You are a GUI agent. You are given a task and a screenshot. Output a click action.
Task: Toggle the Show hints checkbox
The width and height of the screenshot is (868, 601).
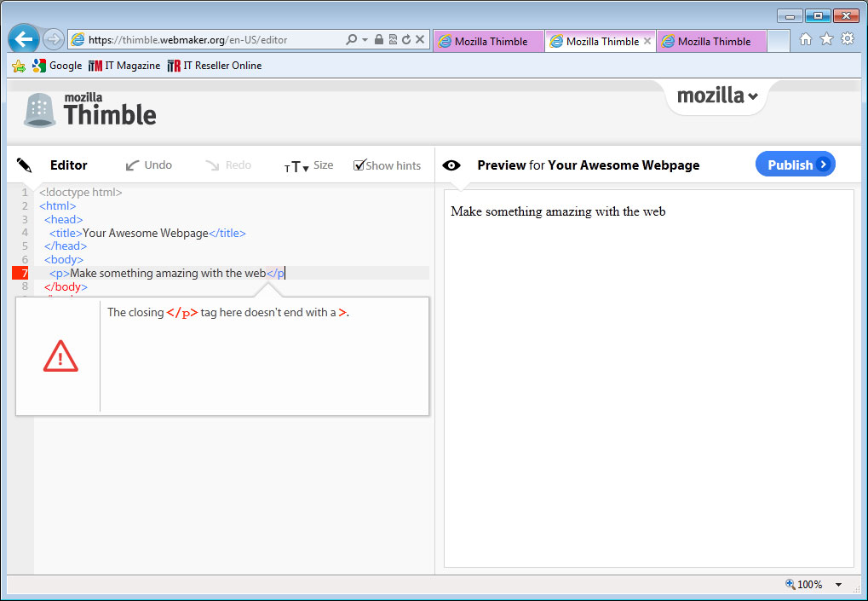coord(359,165)
